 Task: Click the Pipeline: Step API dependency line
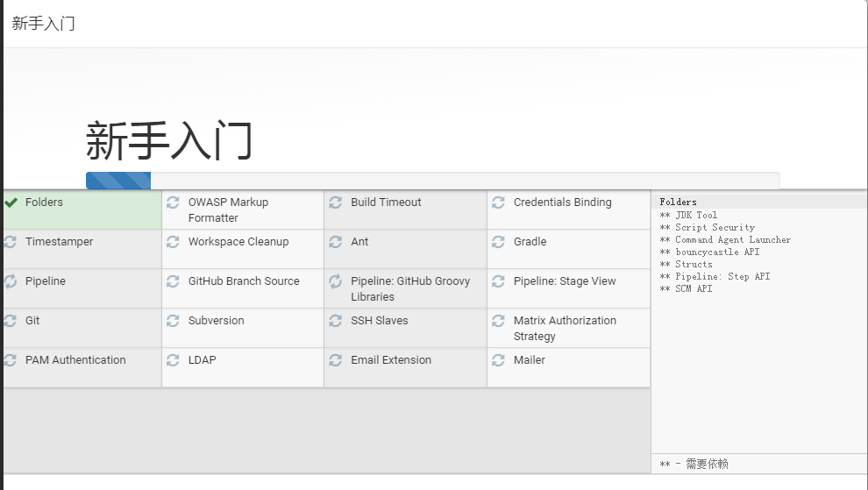pyautogui.click(x=715, y=276)
